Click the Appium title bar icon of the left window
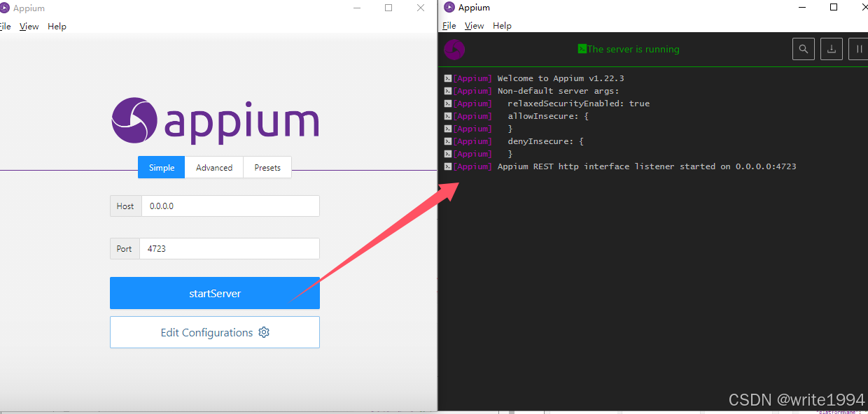 tap(4, 8)
